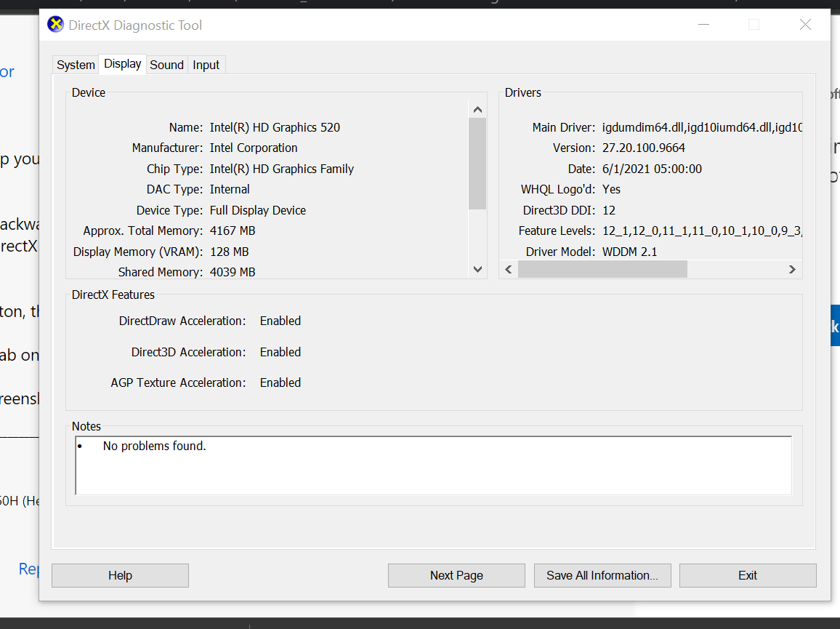
Task: Click AGP Texture Acceleration Enabled value
Action: (x=280, y=382)
